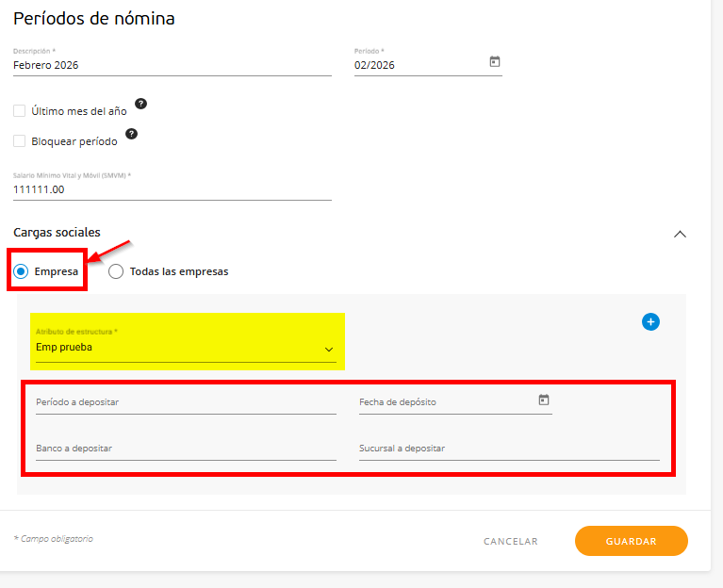Click the Período a depositar field
The height and width of the screenshot is (588, 723).
pos(186,403)
